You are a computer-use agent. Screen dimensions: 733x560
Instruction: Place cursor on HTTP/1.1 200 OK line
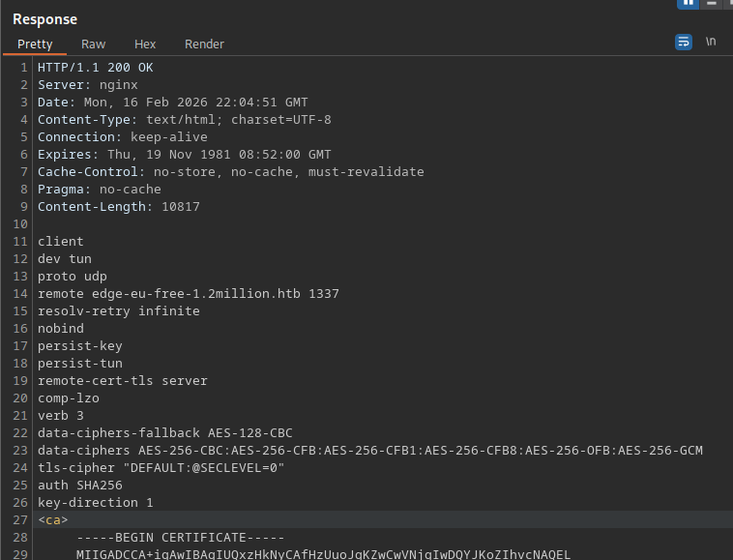click(x=95, y=68)
